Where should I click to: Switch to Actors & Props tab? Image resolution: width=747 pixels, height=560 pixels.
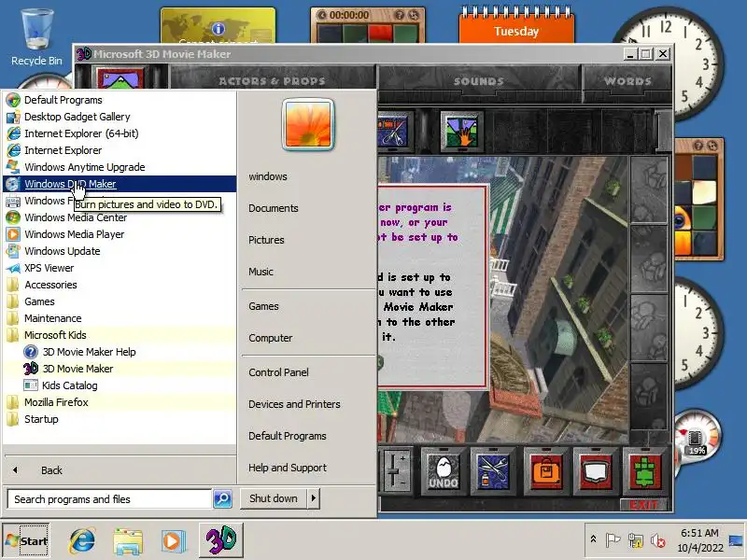pos(272,80)
